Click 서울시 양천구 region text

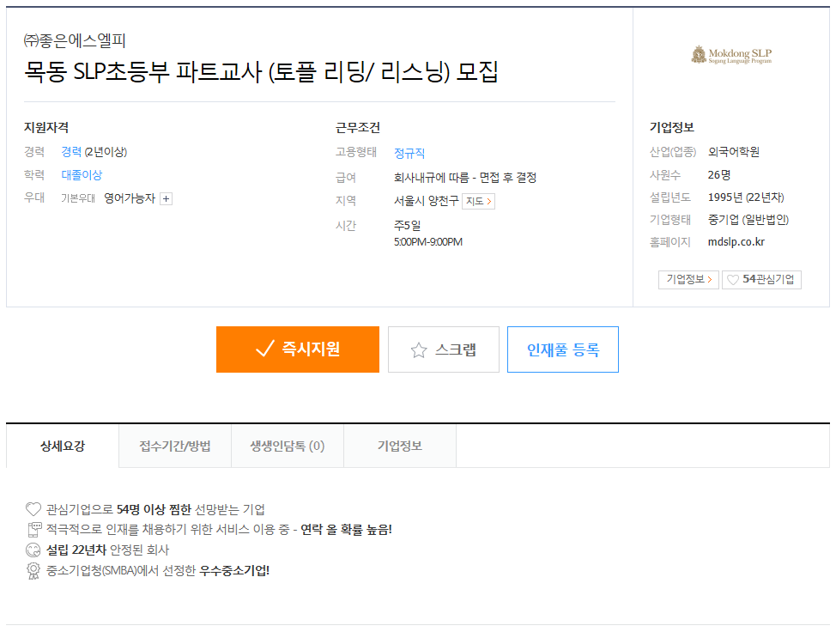(x=426, y=201)
